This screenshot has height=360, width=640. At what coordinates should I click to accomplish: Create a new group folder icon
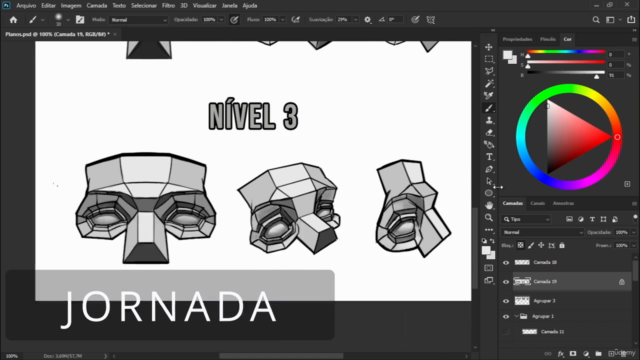598,354
